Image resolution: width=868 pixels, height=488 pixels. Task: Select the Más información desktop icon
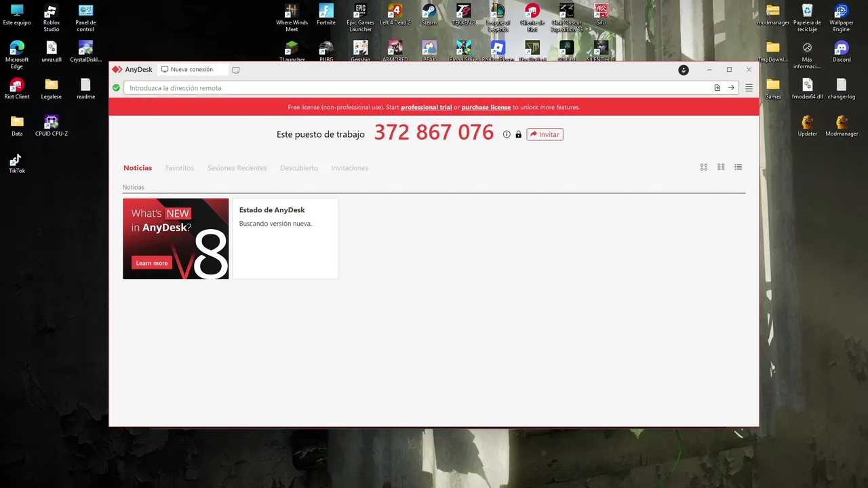807,54
